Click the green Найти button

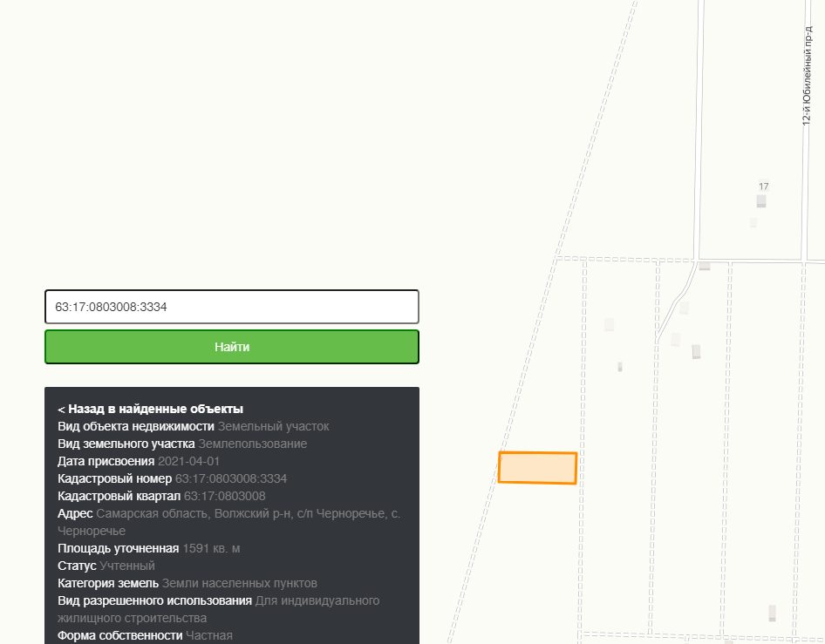(231, 347)
